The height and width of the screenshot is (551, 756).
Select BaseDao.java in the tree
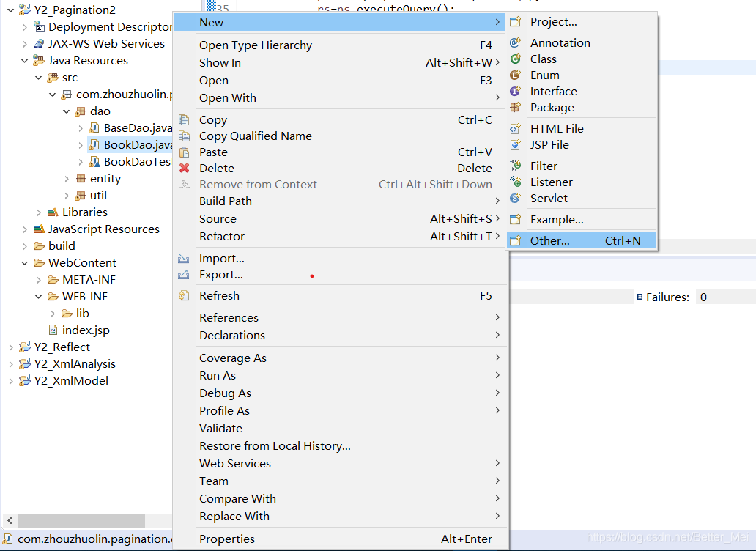tap(138, 127)
